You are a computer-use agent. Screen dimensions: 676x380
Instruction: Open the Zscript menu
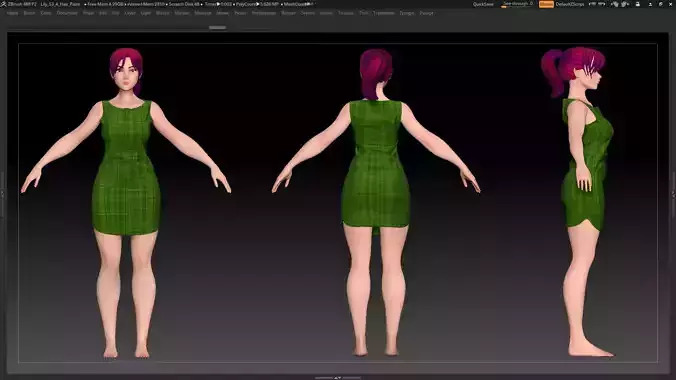pos(426,13)
